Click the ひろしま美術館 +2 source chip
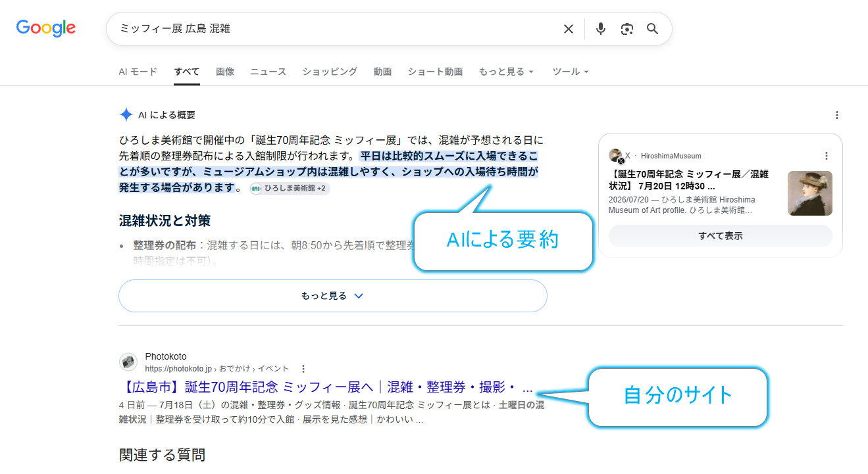The height and width of the screenshot is (474, 868). (290, 189)
